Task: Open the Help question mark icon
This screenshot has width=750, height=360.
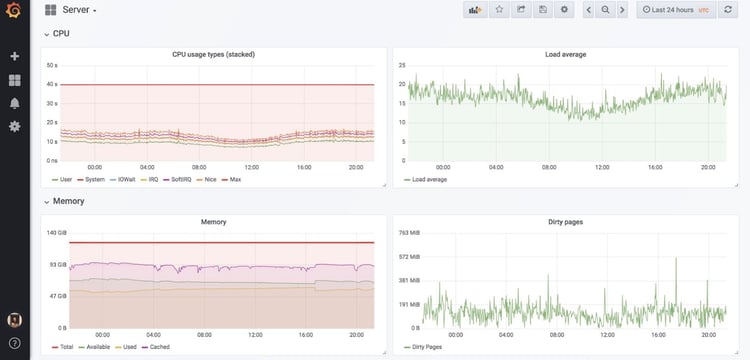Action: 15,343
